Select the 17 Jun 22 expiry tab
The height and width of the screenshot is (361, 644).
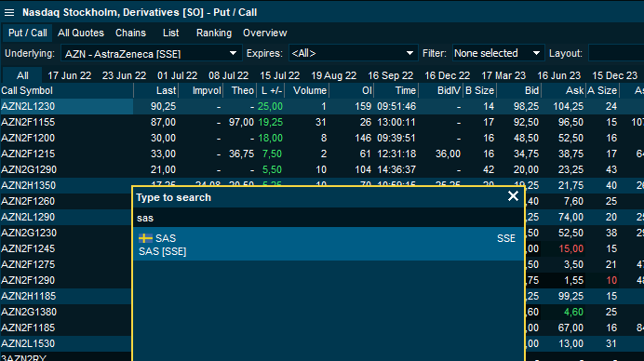[x=70, y=75]
